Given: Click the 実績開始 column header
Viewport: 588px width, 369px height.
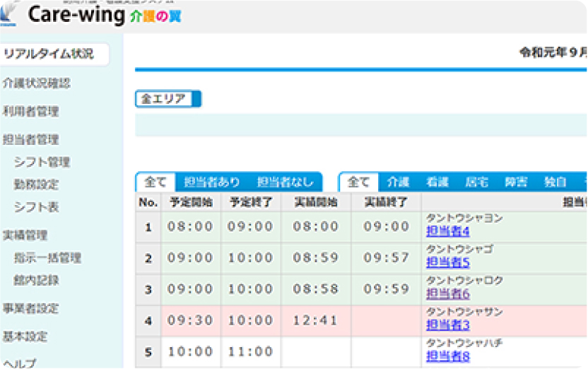Looking at the screenshot, I should click(x=316, y=202).
